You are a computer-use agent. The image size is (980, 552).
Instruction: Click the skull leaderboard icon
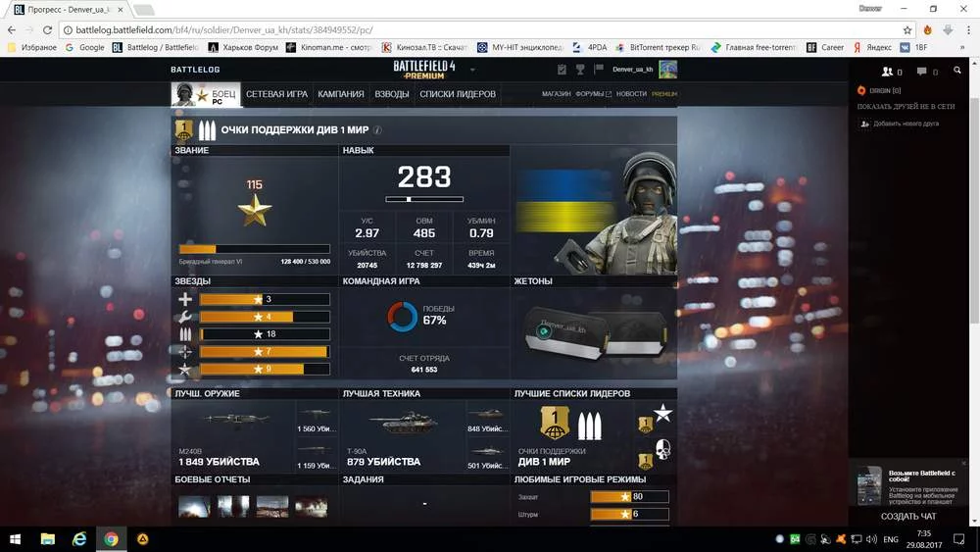[662, 448]
